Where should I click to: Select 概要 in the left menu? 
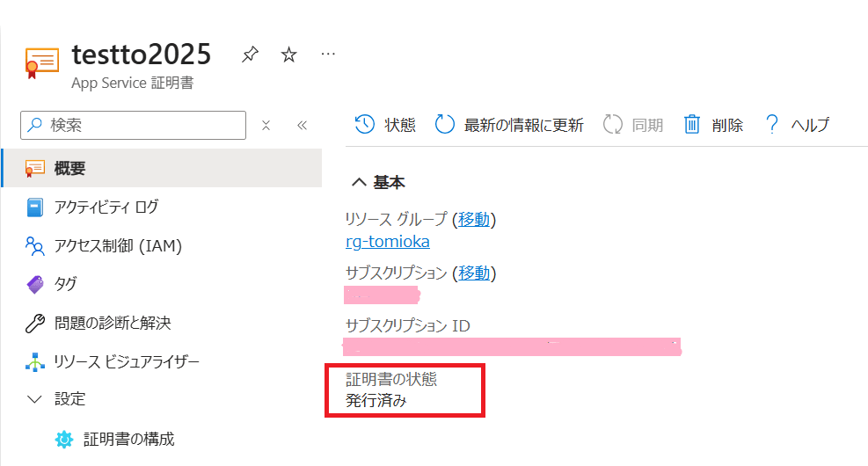tap(69, 168)
